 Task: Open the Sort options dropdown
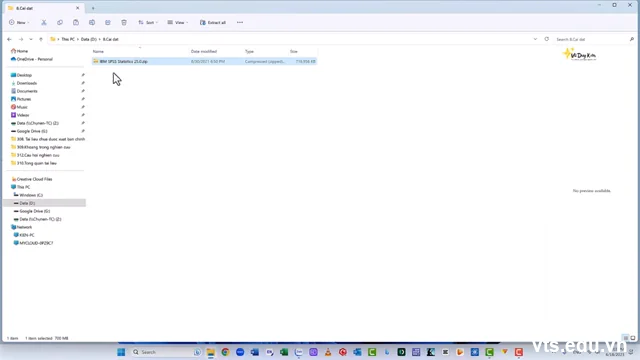[148, 22]
